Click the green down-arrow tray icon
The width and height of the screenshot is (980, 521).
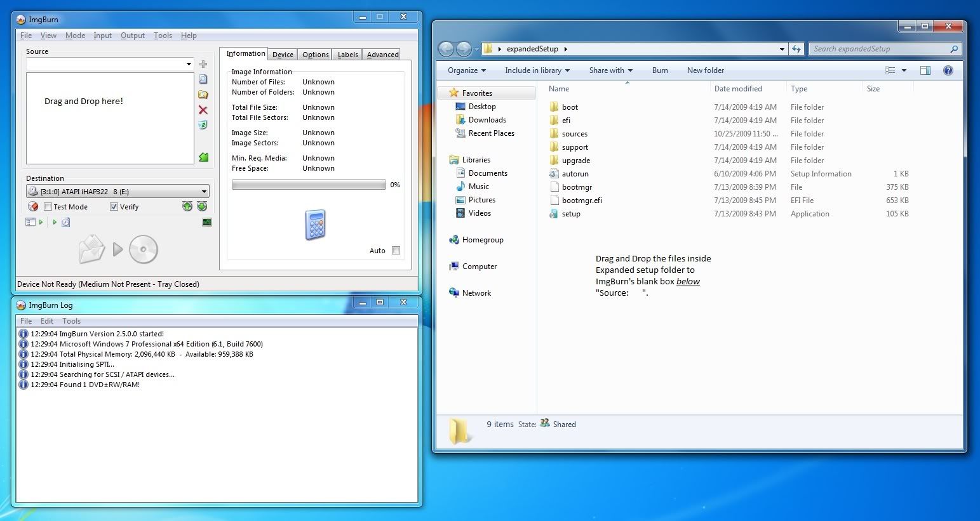pos(202,206)
